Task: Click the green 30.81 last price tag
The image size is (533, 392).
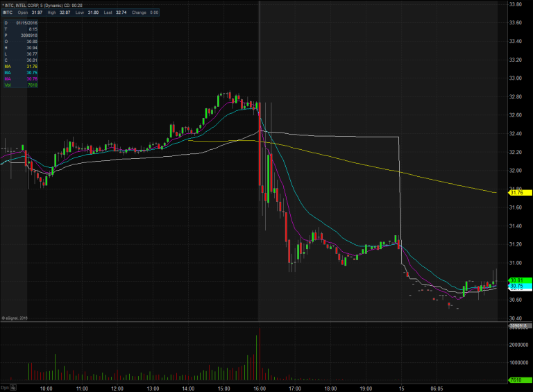Action: coord(515,280)
